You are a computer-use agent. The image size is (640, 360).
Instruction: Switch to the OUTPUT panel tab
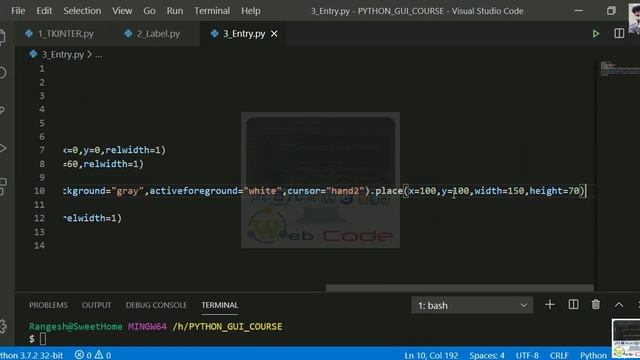pyautogui.click(x=96, y=305)
